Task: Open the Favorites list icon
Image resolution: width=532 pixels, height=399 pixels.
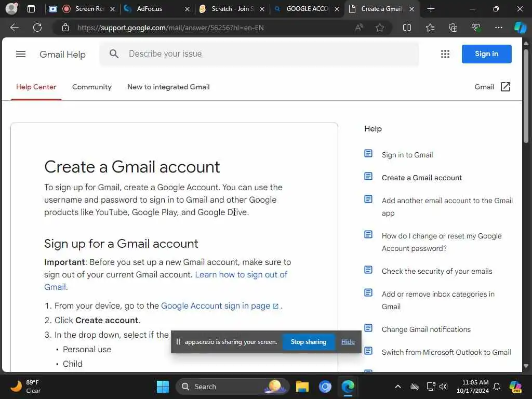Action: pos(430,28)
